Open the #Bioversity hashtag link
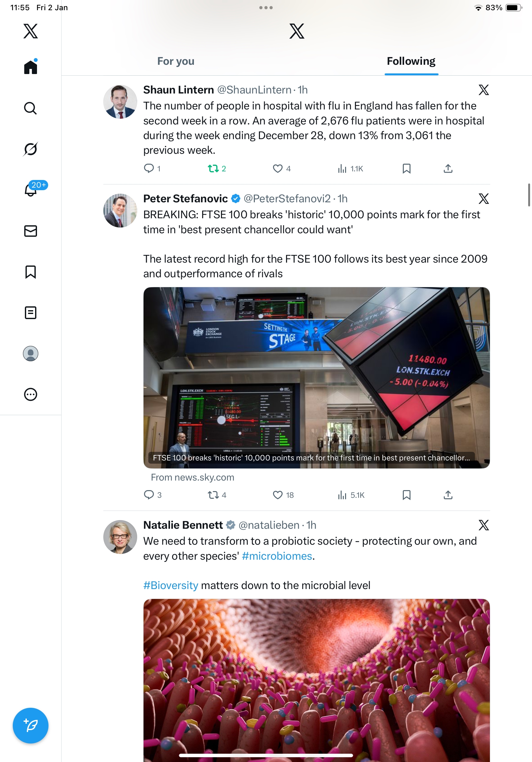The image size is (532, 762). pos(171,585)
